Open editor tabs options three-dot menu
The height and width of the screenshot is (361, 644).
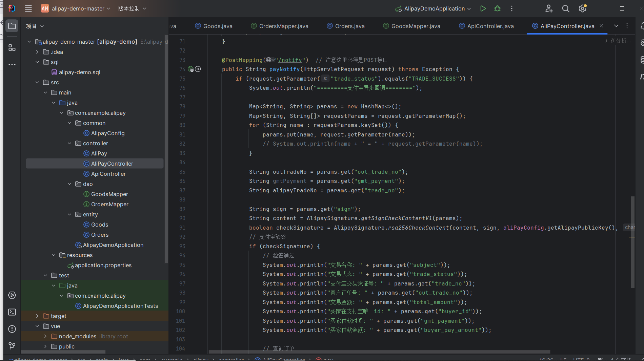coord(627,26)
